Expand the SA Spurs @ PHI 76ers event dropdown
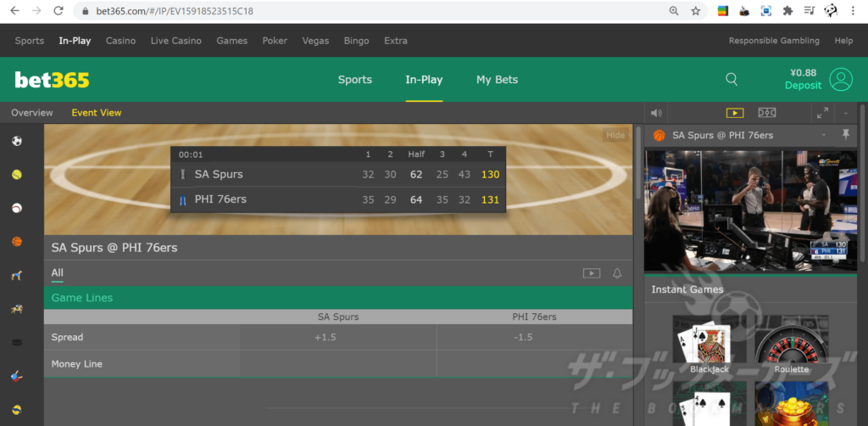 coord(823,136)
